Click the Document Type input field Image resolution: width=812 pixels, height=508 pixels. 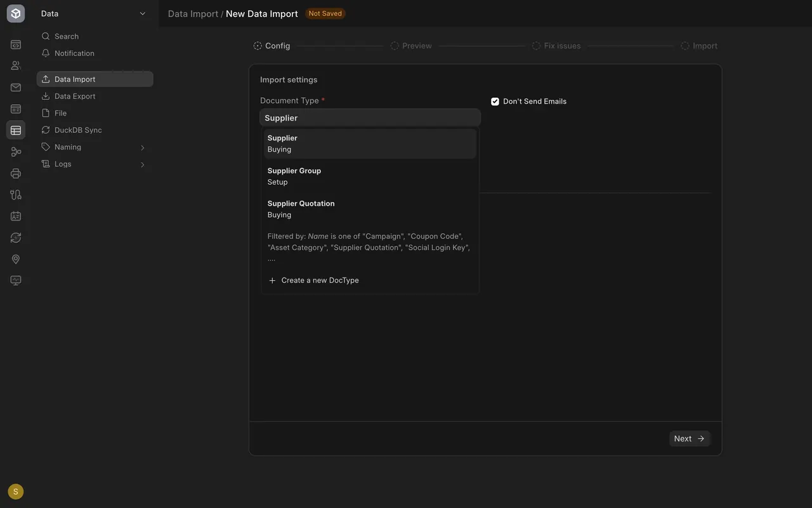[370, 118]
